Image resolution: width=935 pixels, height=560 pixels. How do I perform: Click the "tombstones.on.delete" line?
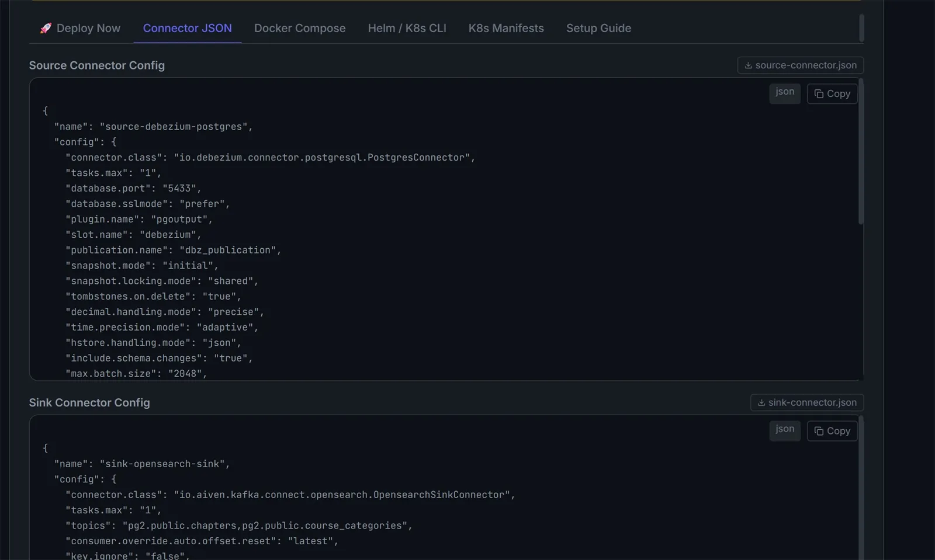[153, 297]
